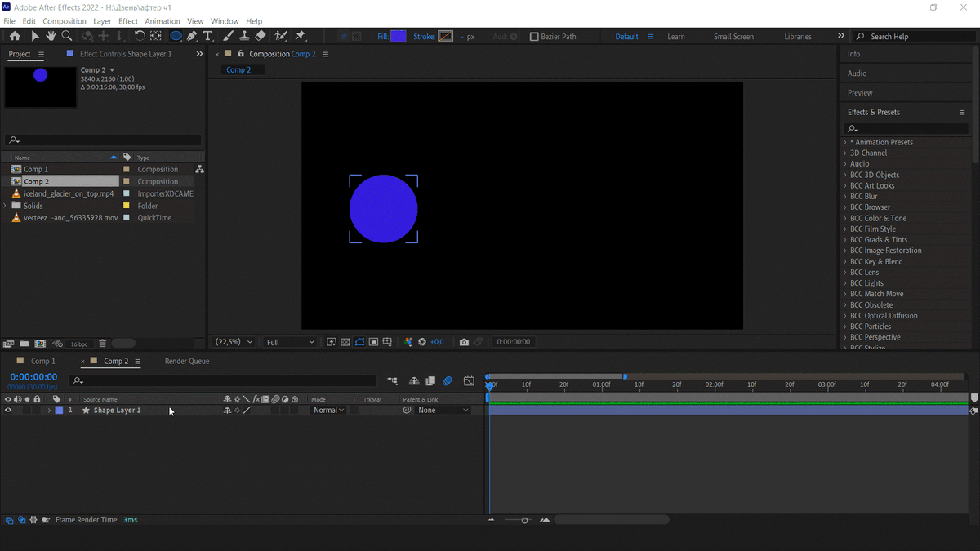Click the Interpret Footage icon
980x551 pixels.
[x=9, y=344]
